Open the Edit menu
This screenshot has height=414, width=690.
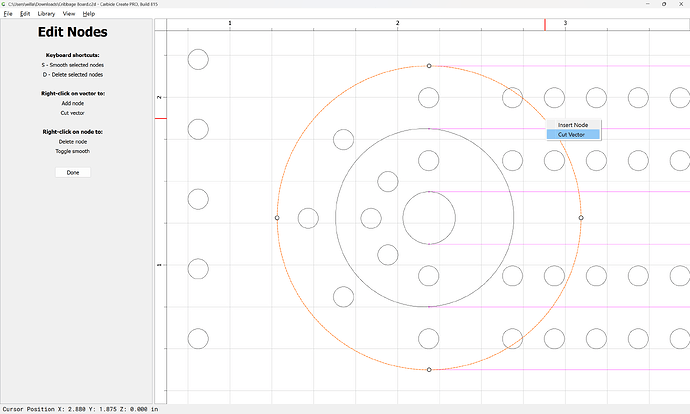pos(25,14)
